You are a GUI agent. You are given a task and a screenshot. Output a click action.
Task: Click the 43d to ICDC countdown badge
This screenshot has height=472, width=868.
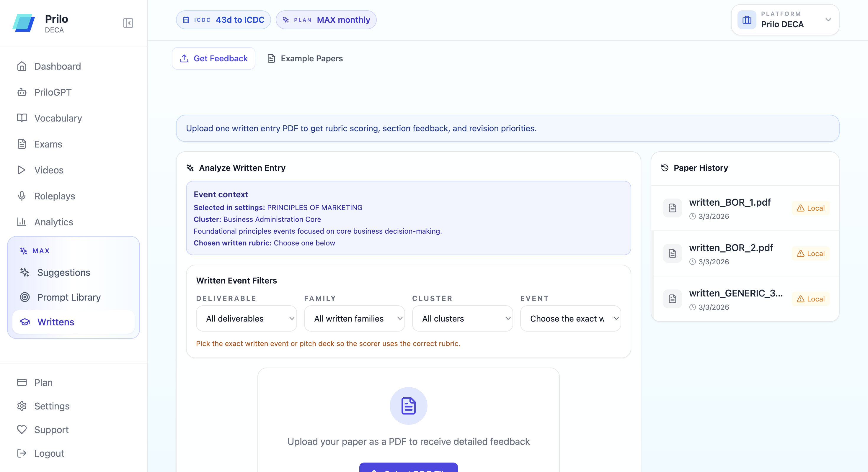[x=223, y=20]
